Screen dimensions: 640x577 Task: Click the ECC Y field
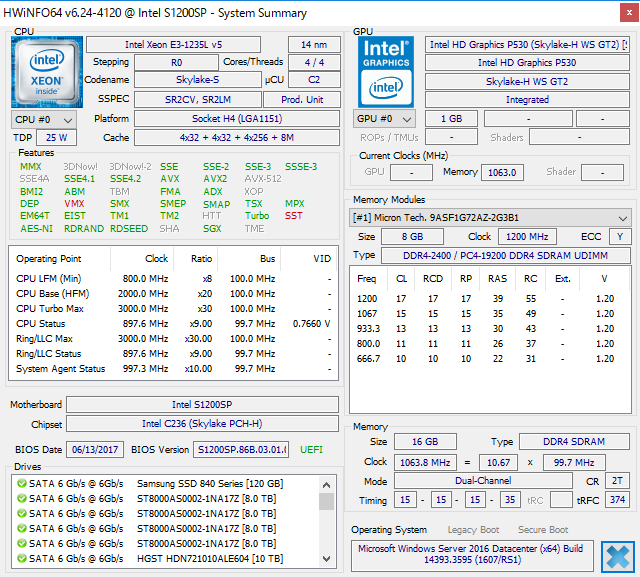click(x=620, y=237)
